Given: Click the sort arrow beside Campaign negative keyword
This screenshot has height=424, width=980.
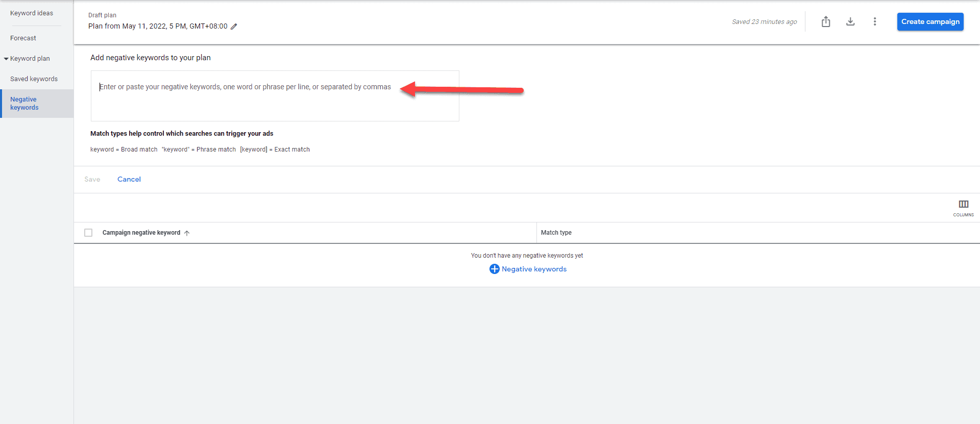Looking at the screenshot, I should tap(187, 233).
